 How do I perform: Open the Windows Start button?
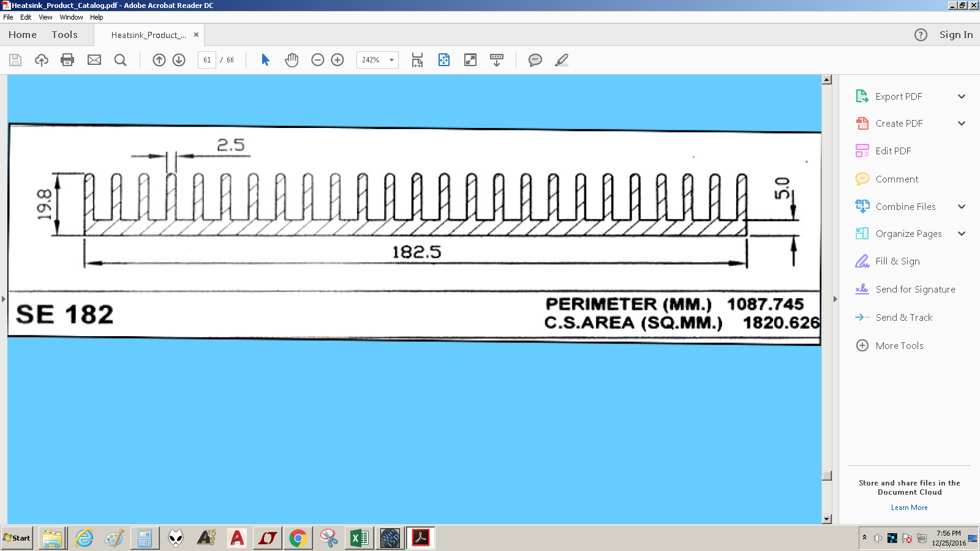[17, 538]
